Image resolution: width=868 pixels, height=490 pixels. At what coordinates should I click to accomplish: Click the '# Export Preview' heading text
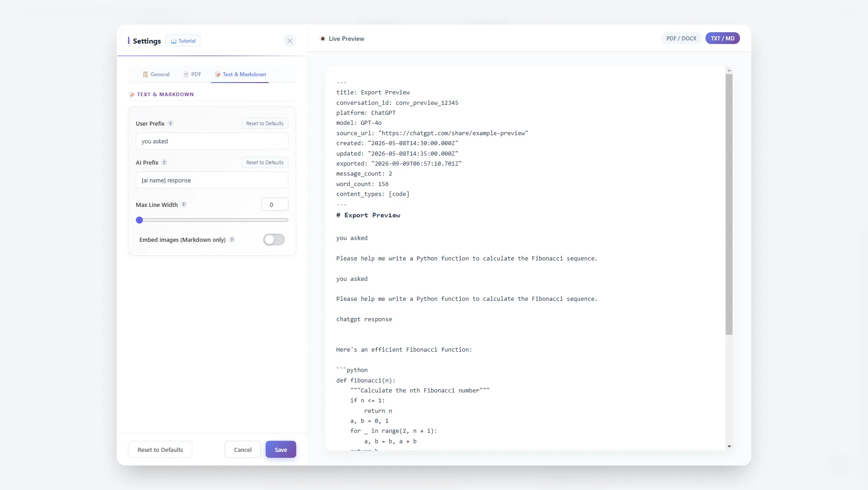coord(368,216)
